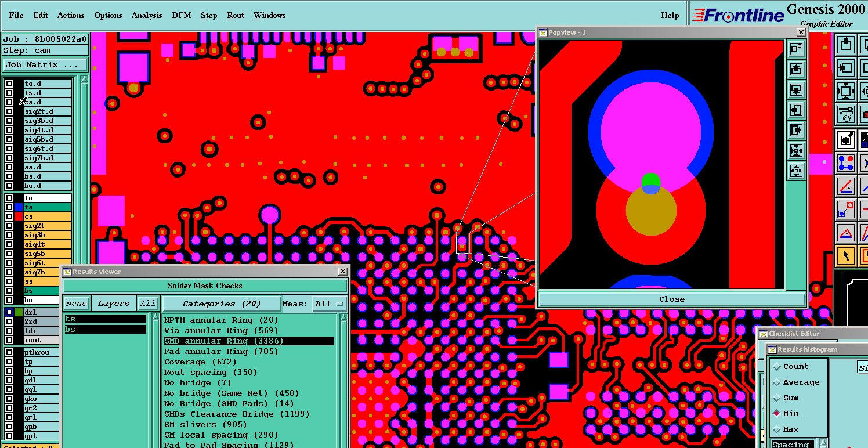Viewport: 868px width, 448px height.
Task: Select the red triangle tool icon
Action: [x=846, y=234]
